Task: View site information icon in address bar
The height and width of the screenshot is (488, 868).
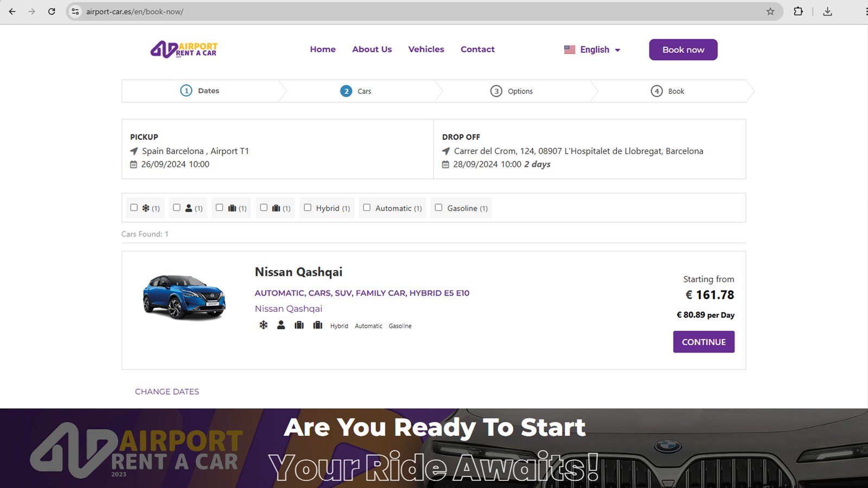Action: pos(75,11)
